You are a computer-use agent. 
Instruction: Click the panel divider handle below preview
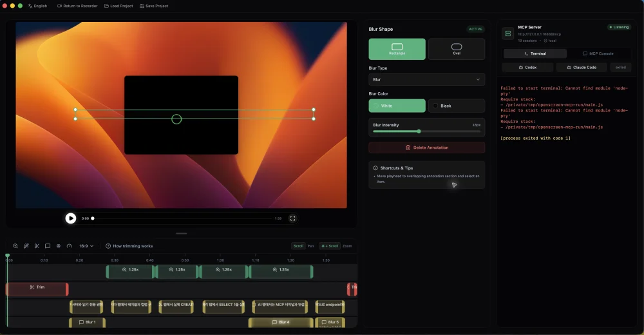(x=181, y=233)
